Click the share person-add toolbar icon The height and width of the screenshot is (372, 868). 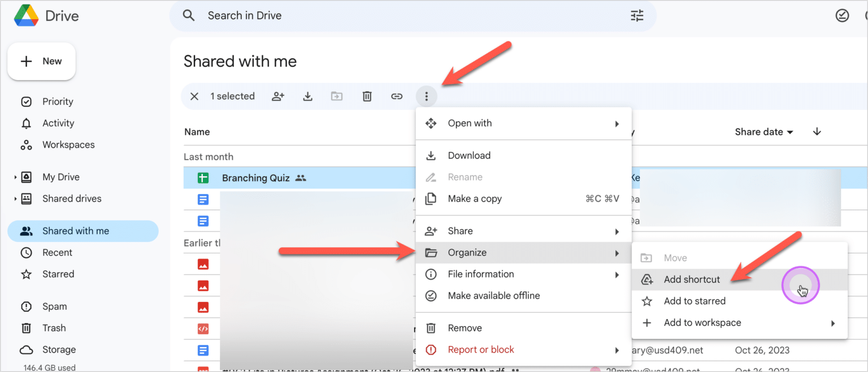click(x=277, y=97)
